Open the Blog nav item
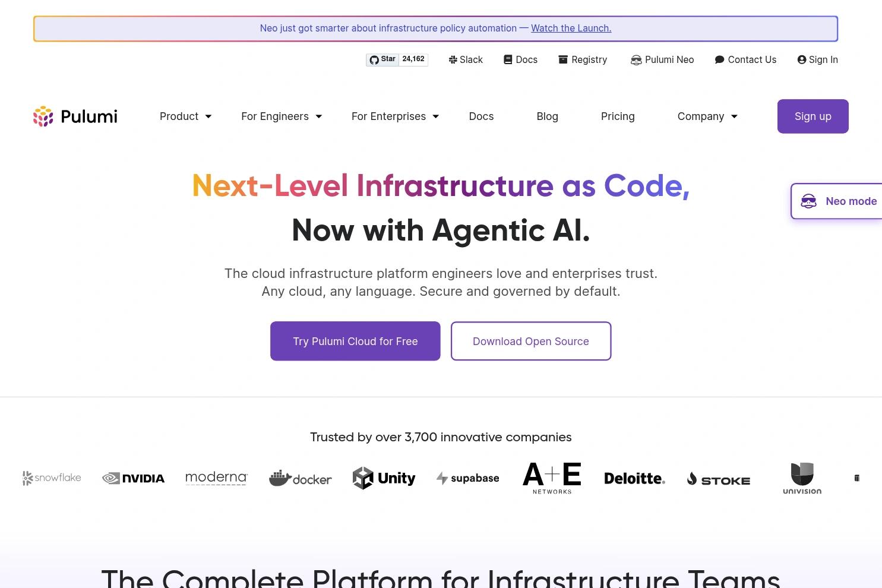This screenshot has width=882, height=588. (x=547, y=116)
